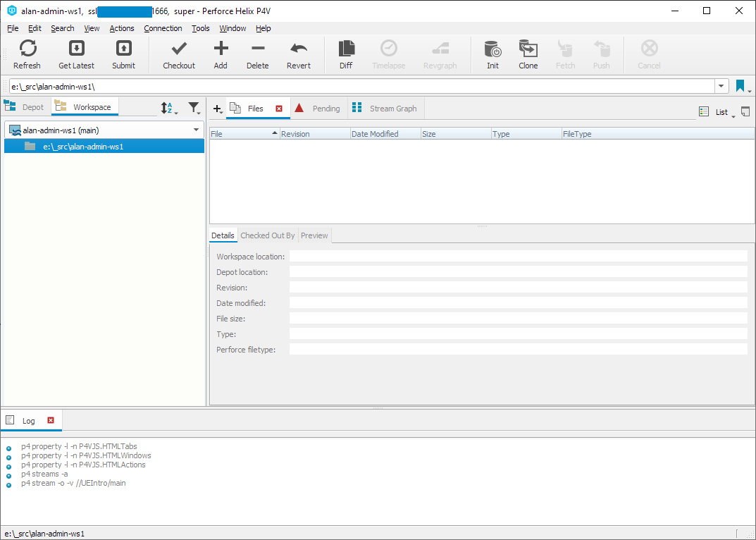Select the Details tab
The image size is (756, 540).
pyautogui.click(x=223, y=235)
